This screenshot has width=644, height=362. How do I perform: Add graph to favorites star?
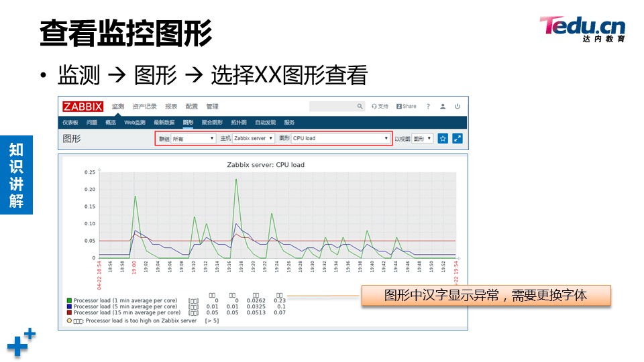tap(443, 139)
